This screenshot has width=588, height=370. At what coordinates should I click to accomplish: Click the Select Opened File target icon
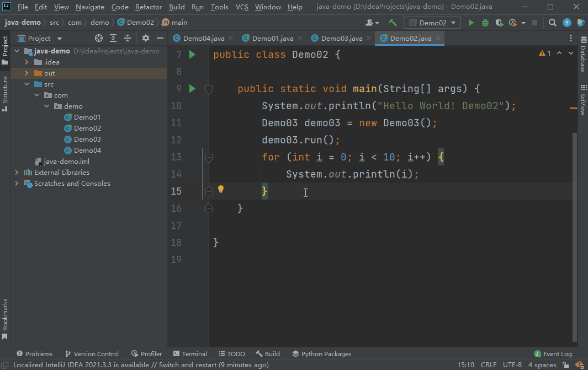99,38
